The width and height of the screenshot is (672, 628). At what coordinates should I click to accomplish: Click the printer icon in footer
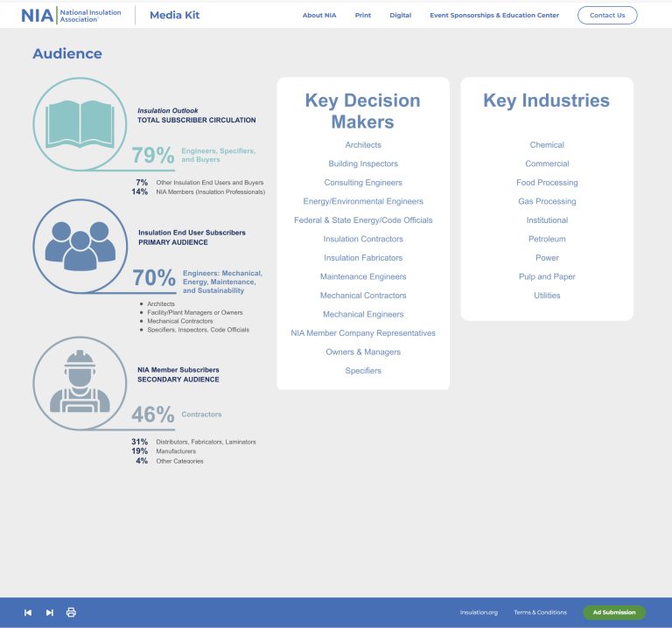pyautogui.click(x=72, y=612)
